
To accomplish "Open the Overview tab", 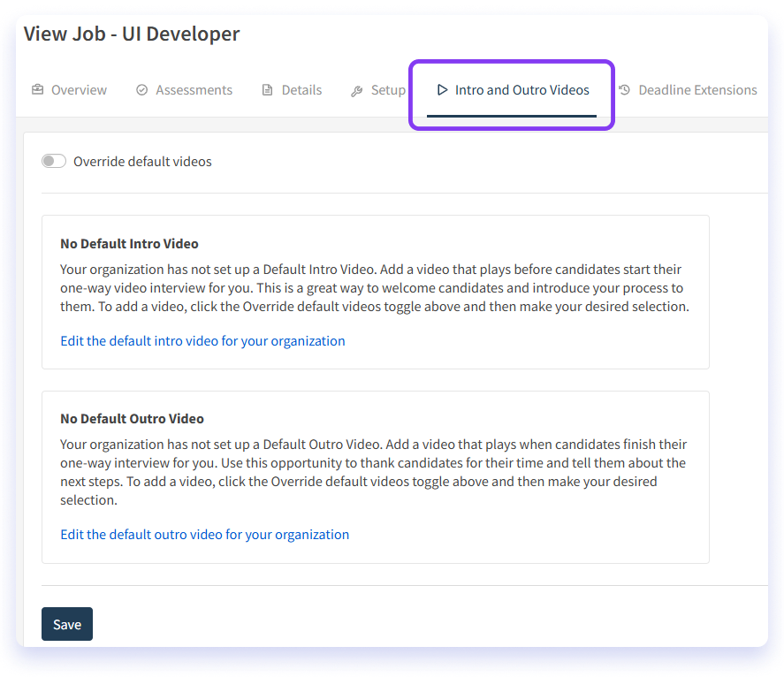I will coord(69,90).
